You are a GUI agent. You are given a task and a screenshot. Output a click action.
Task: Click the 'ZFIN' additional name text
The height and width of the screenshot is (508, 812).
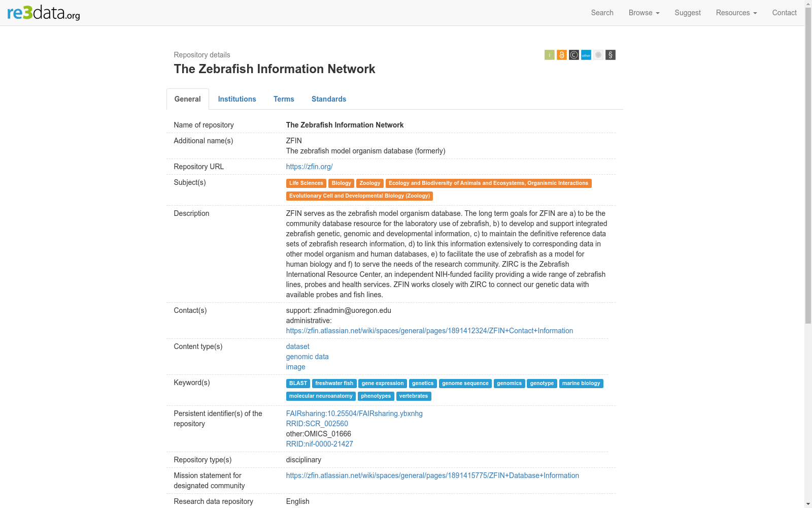click(294, 141)
